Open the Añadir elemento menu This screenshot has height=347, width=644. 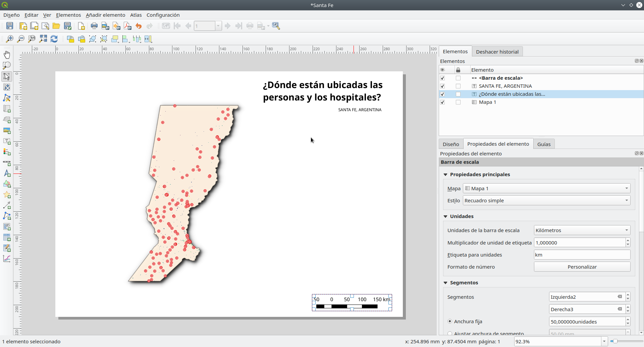105,15
